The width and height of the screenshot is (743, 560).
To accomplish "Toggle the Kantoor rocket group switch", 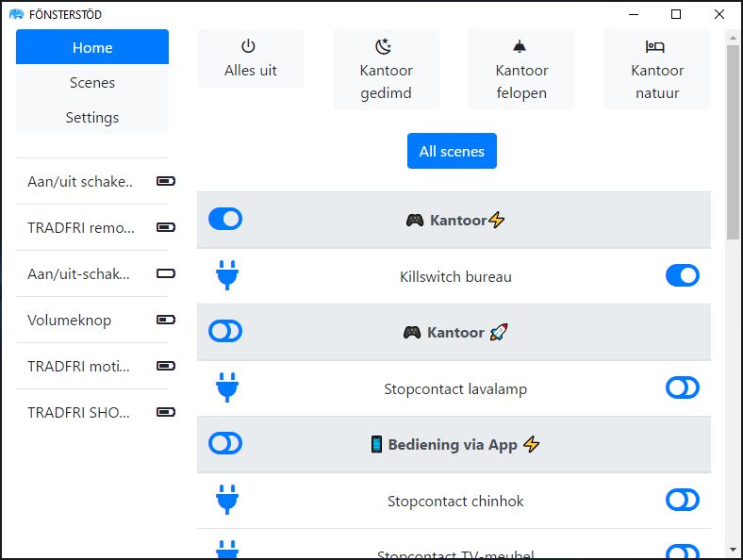I will [225, 331].
